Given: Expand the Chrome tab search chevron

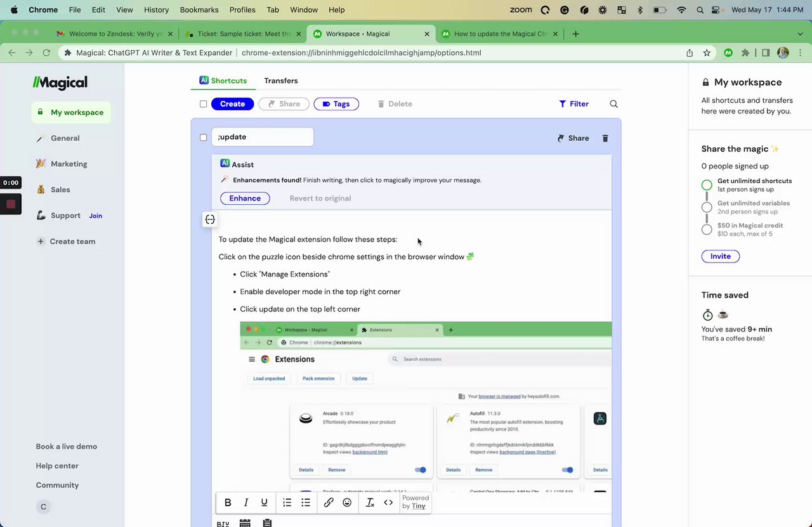Looking at the screenshot, I should [800, 34].
